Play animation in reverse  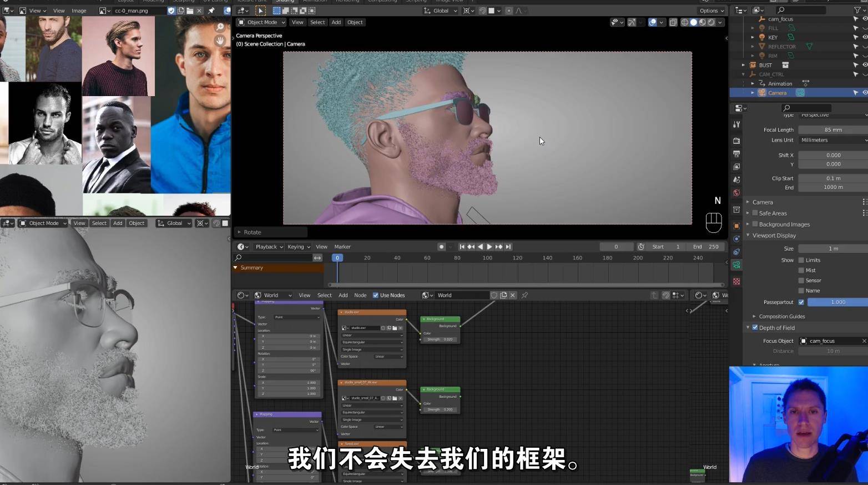[480, 247]
